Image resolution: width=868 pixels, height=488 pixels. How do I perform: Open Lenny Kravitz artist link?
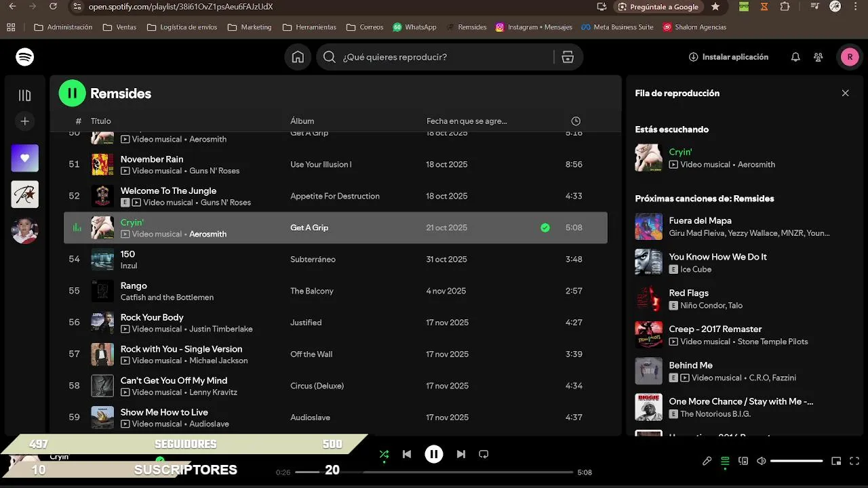point(213,392)
